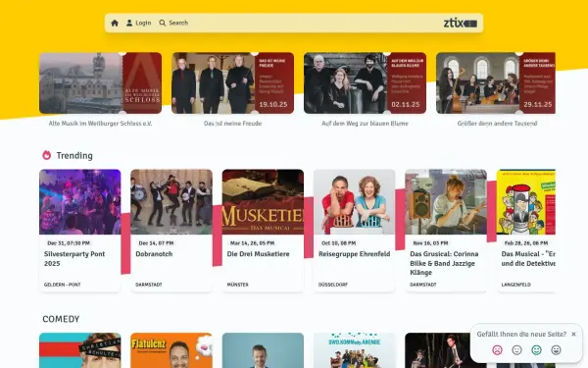Open the SWD.KOMMedy.ABENDE comedy card
588x368 pixels.
click(355, 350)
